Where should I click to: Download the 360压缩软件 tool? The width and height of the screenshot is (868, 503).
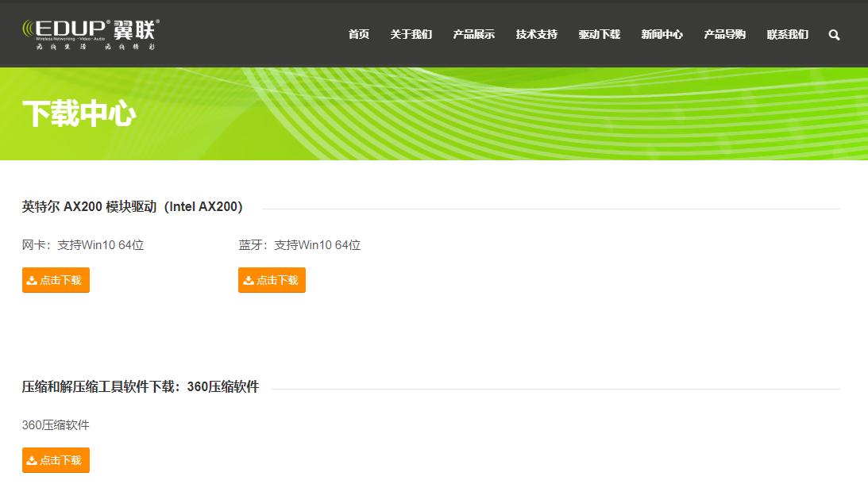pyautogui.click(x=56, y=460)
